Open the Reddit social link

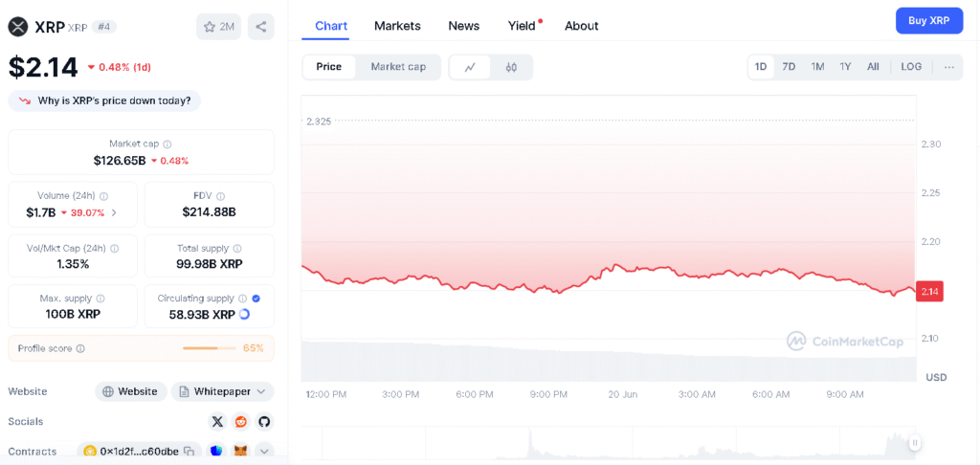[x=240, y=422]
